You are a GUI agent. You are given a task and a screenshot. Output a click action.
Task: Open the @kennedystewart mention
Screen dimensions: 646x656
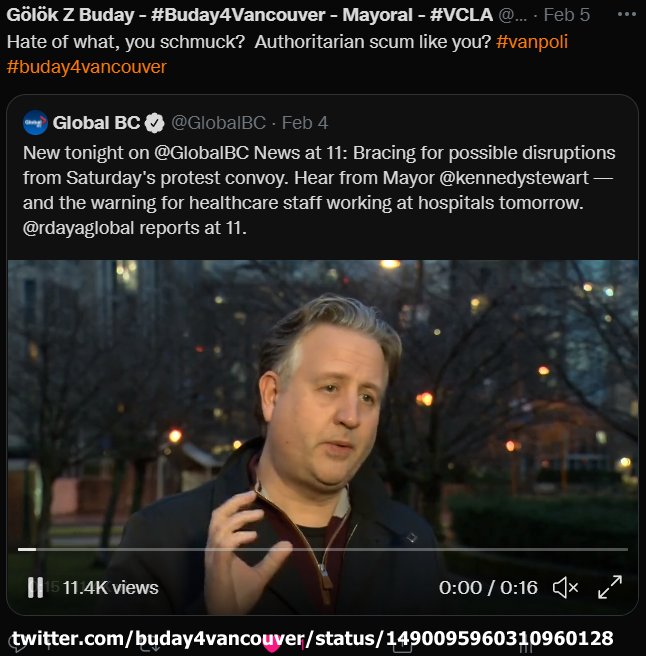click(514, 178)
